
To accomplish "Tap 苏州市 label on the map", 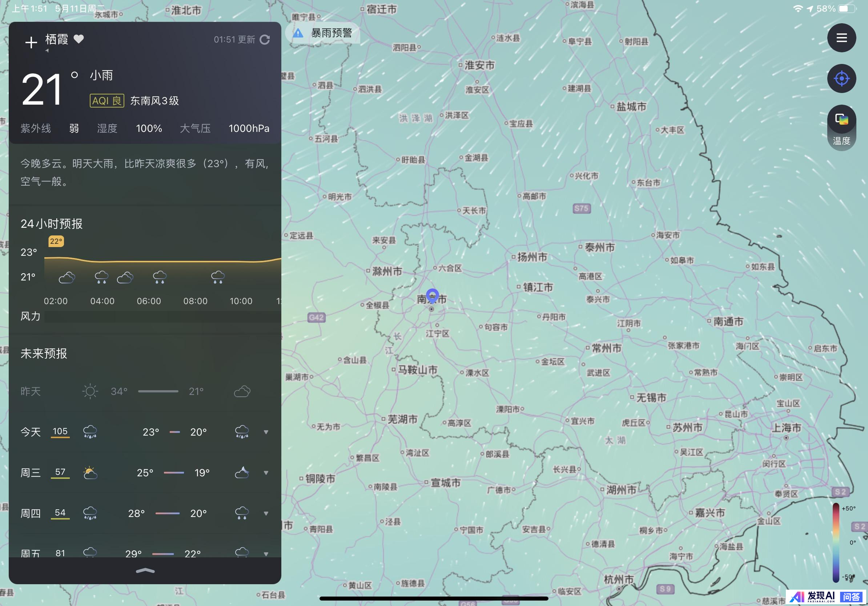I will click(x=687, y=427).
